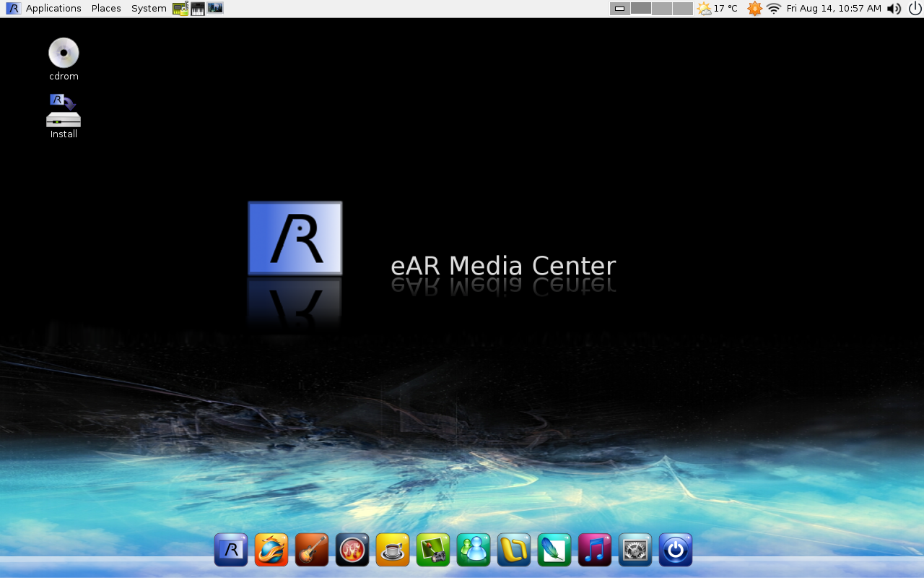
Task: Click the coffee cup icon in dock
Action: [x=393, y=550]
